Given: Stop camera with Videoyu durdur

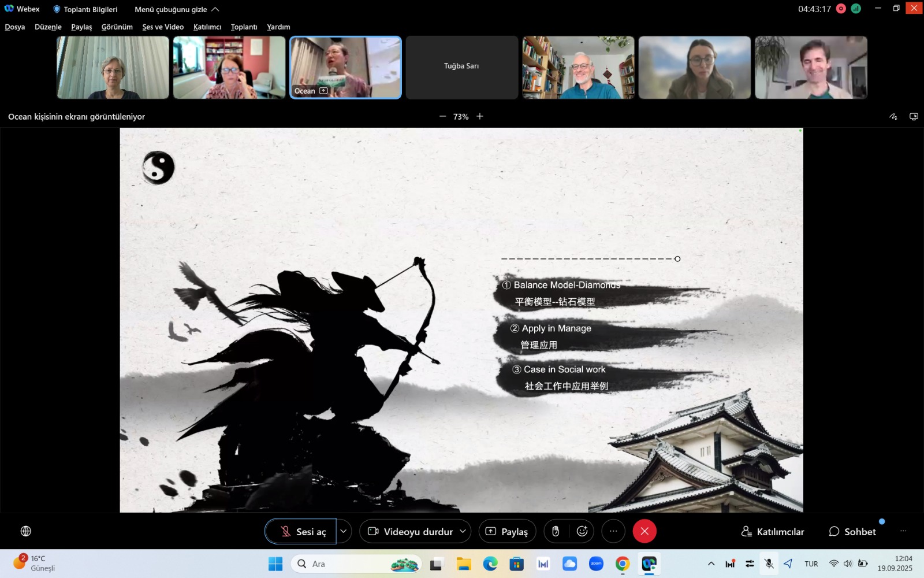Looking at the screenshot, I should pyautogui.click(x=411, y=531).
